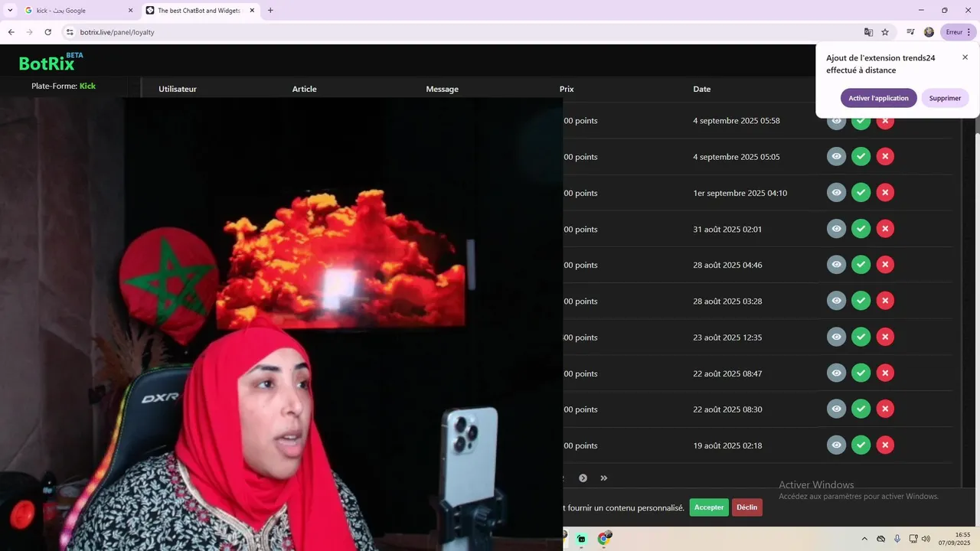The image size is (980, 551).
Task: Open the Google Translate icon in address bar
Action: 868,32
